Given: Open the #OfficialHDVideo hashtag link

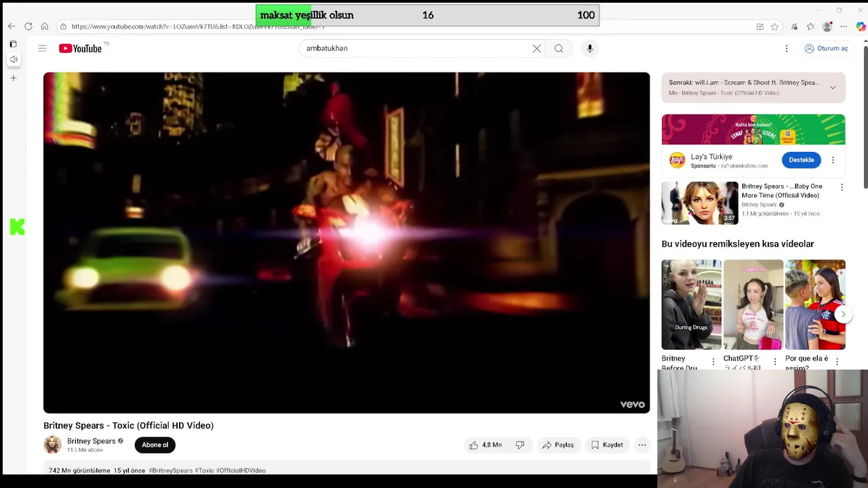Looking at the screenshot, I should pyautogui.click(x=241, y=470).
